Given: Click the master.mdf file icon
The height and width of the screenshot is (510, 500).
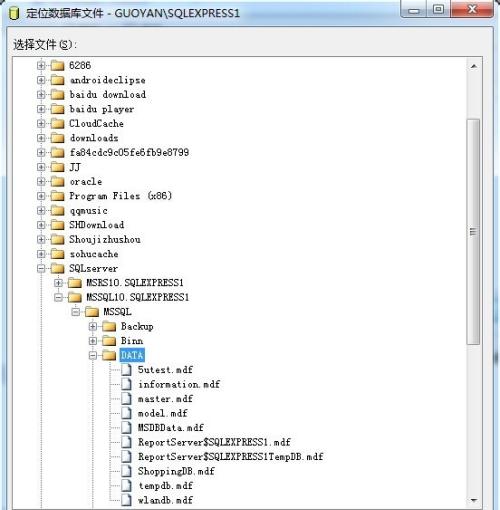Looking at the screenshot, I should tap(126, 399).
